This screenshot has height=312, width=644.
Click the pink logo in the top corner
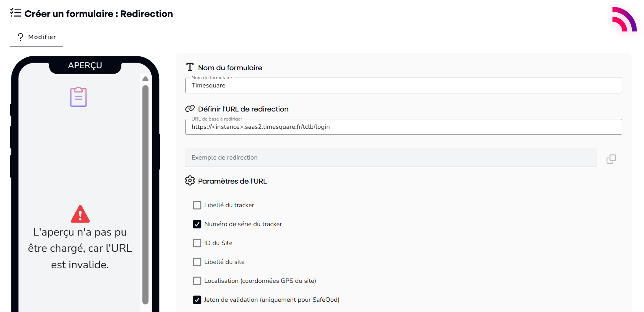[x=624, y=19]
